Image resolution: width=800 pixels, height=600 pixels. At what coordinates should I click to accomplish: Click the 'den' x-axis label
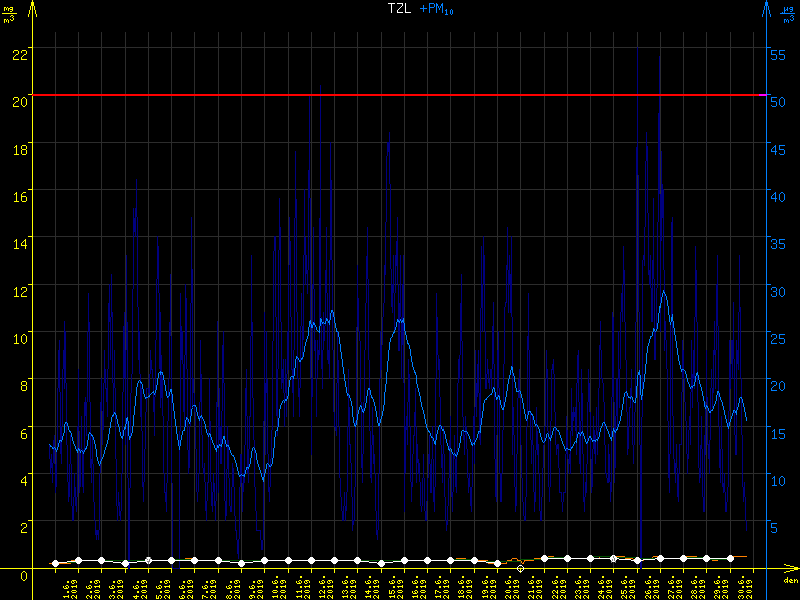click(790, 581)
